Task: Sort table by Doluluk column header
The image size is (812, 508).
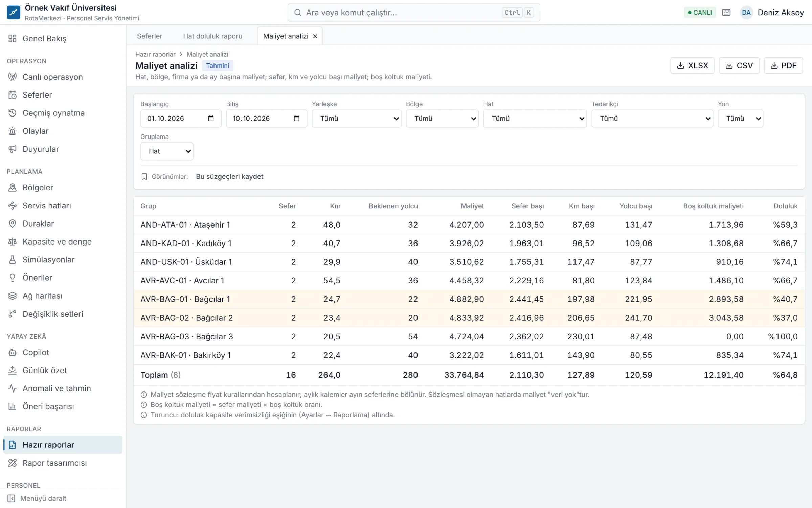Action: [785, 206]
